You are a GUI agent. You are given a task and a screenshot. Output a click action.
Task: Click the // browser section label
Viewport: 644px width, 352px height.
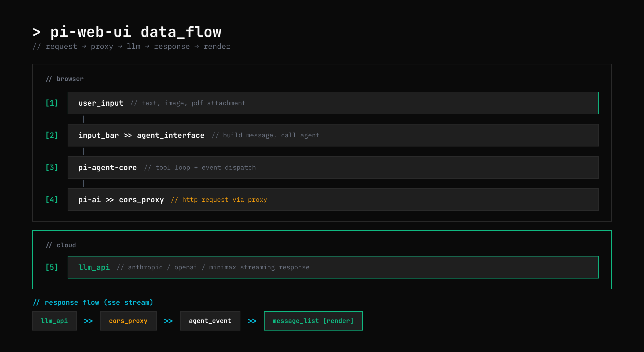[65, 79]
